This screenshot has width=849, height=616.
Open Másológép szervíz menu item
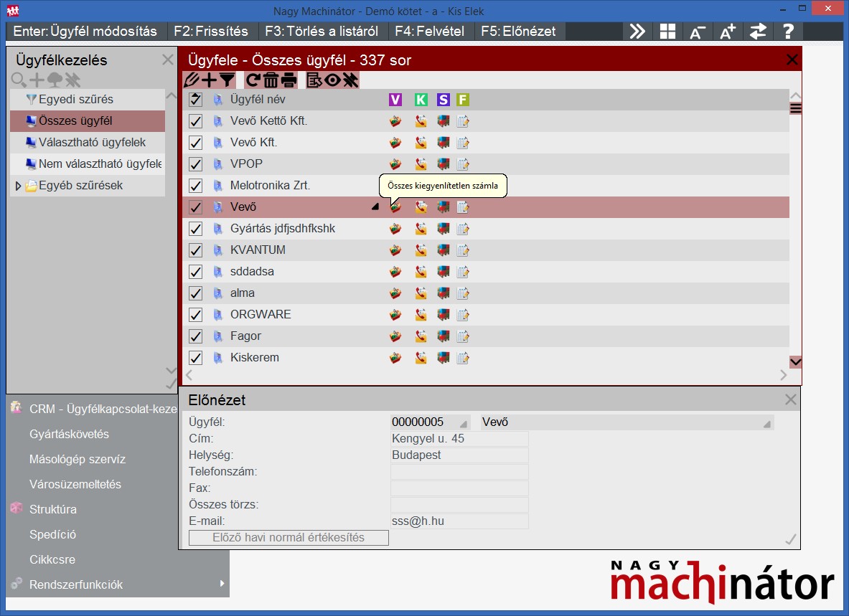pos(78,459)
